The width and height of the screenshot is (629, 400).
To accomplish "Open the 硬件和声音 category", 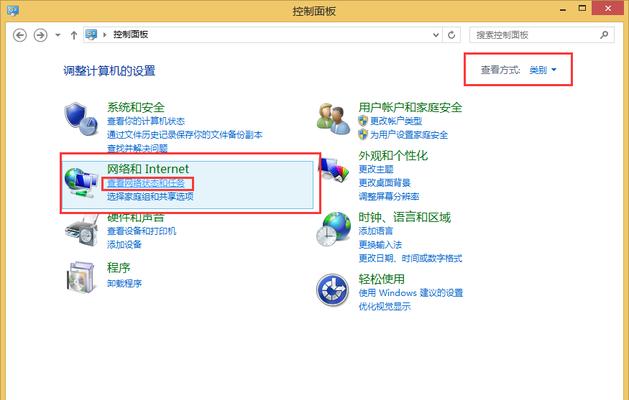I will point(136,218).
